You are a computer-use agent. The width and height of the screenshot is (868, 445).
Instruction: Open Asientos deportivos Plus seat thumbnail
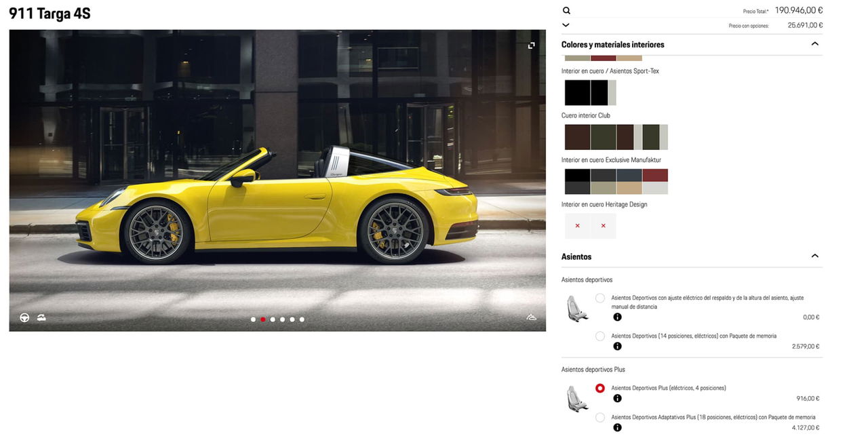pos(577,398)
